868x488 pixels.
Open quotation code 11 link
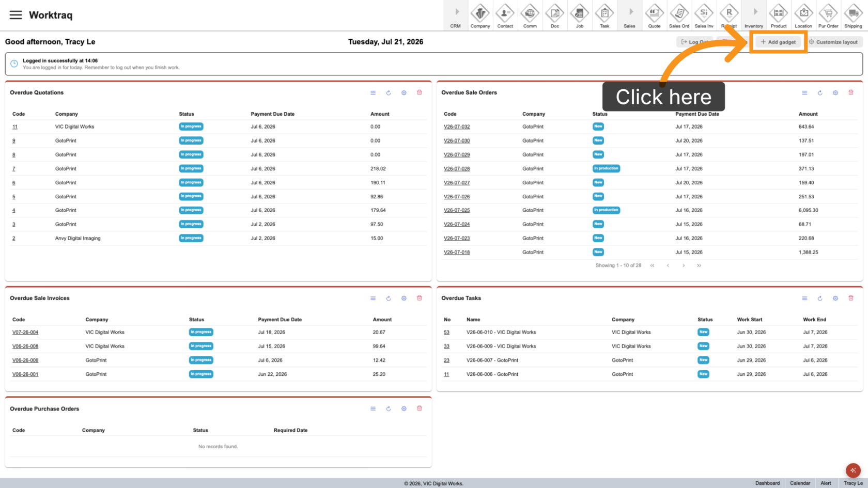[15, 127]
